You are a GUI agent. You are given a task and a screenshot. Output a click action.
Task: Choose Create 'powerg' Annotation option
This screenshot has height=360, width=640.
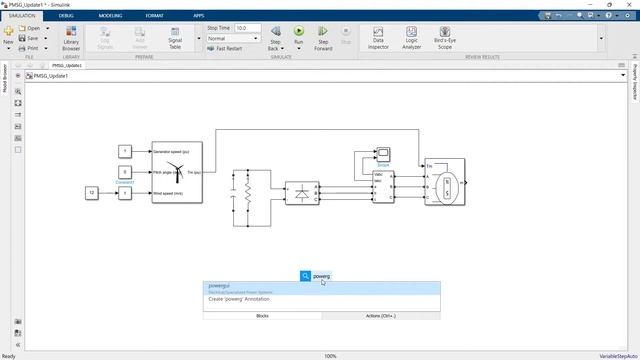pyautogui.click(x=322, y=299)
